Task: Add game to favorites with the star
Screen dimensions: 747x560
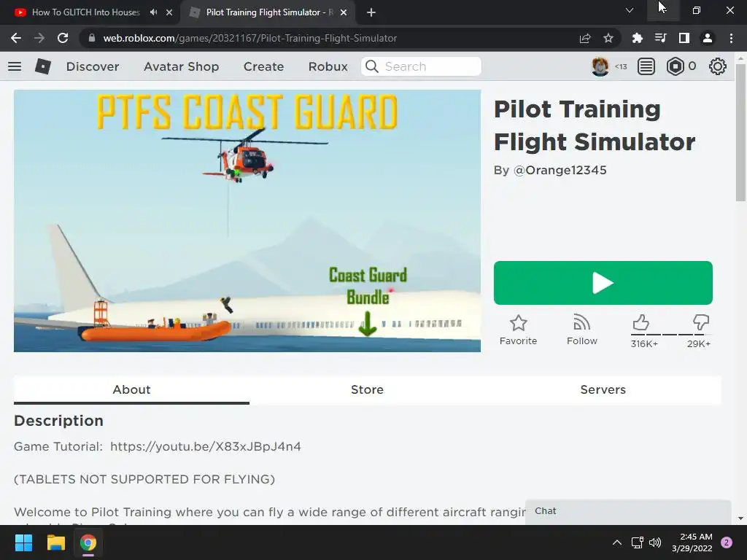Action: tap(519, 330)
